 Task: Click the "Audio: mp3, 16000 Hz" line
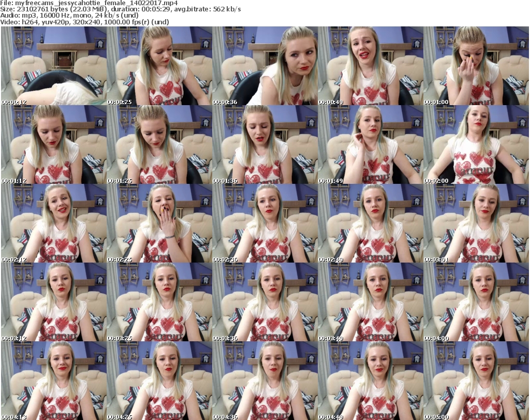pos(69,16)
